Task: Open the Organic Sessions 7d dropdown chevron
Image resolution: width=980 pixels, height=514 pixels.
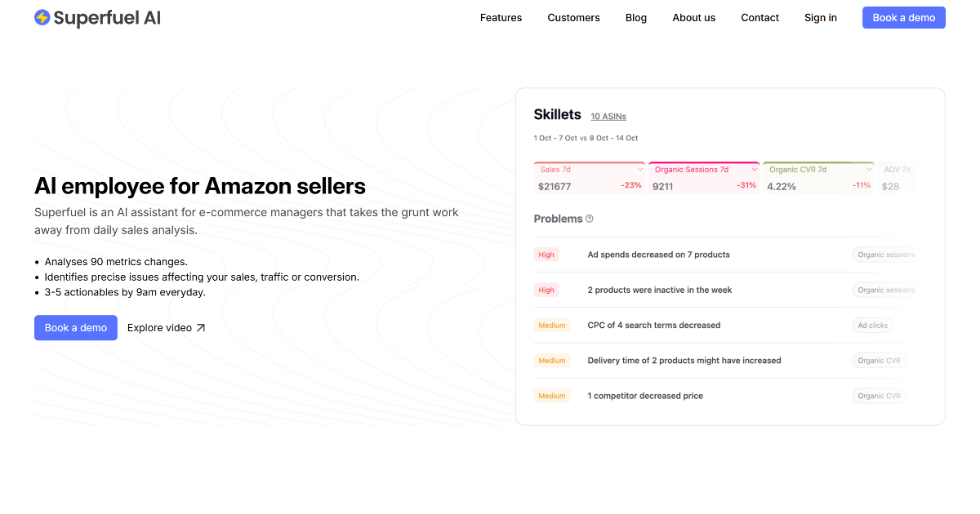Action: point(755,170)
